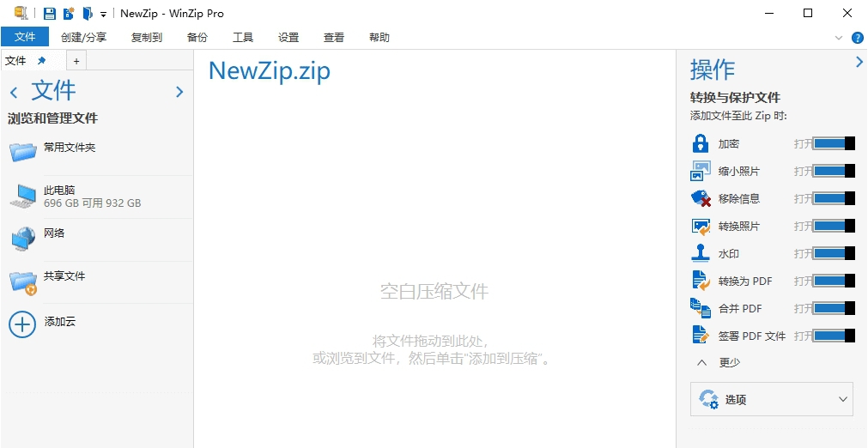Open the 复制到 menu
Screen dimensions: 868x448
click(147, 38)
